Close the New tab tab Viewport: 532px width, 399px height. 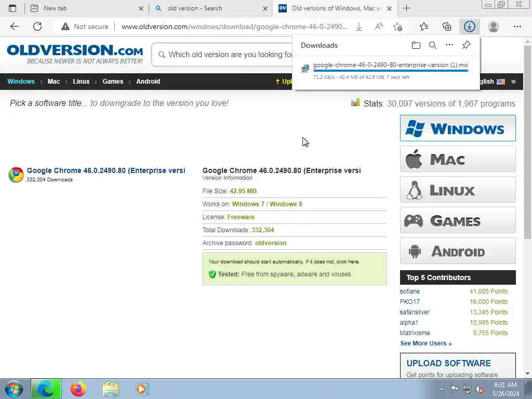coord(141,8)
